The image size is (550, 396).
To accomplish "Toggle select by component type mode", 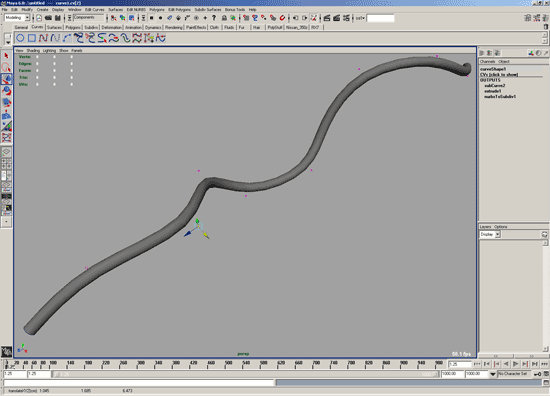I will [x=132, y=18].
